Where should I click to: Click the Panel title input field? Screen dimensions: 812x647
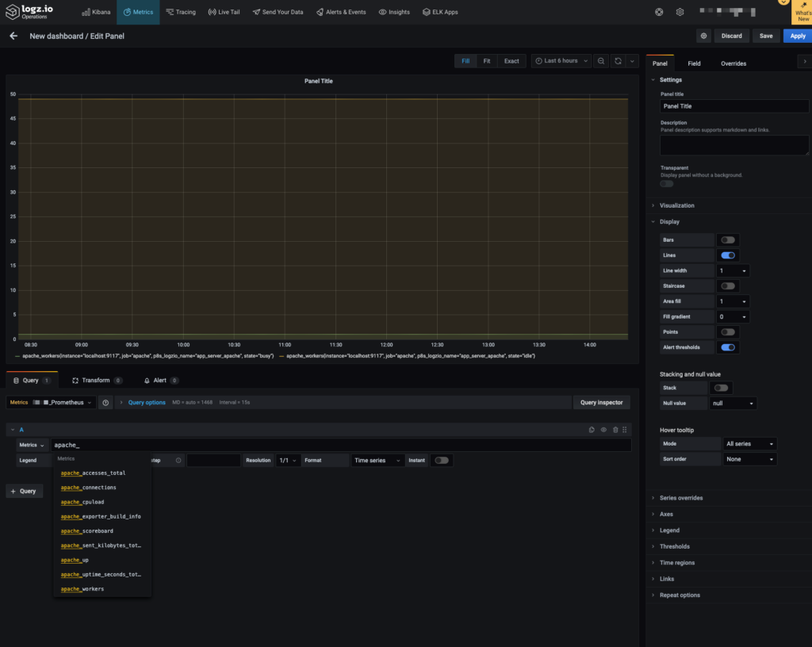(734, 106)
